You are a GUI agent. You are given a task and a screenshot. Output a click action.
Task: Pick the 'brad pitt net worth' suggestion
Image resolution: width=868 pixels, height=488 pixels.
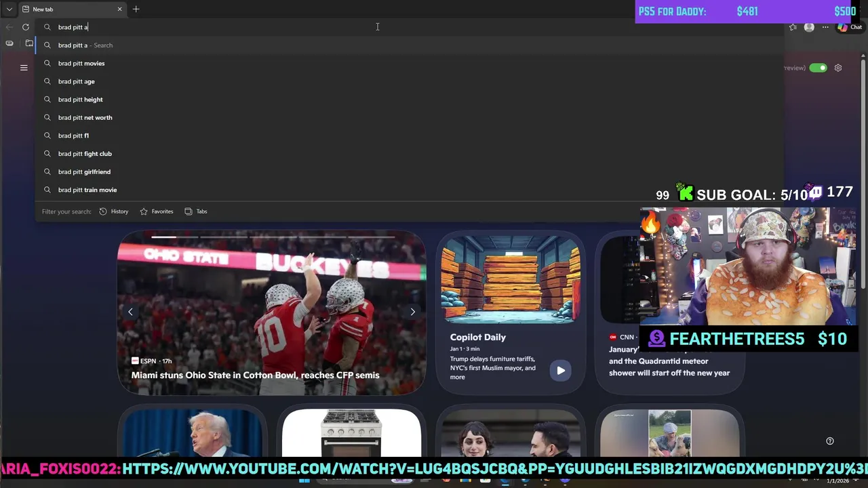[410, 117]
